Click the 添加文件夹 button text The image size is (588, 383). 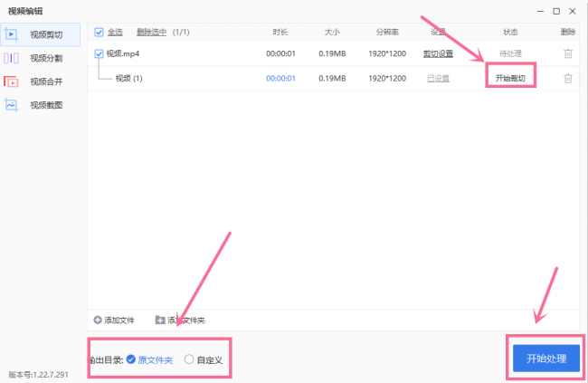pyautogui.click(x=186, y=321)
